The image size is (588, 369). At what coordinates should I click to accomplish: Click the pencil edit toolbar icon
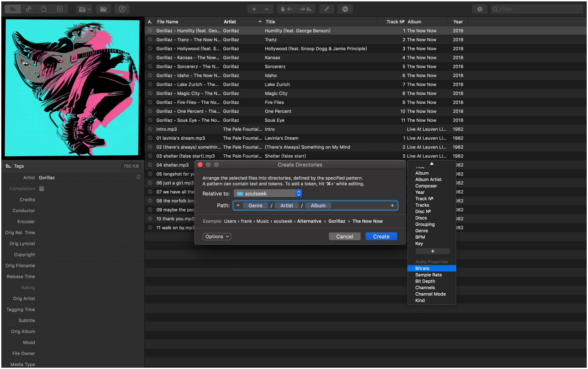click(x=326, y=9)
